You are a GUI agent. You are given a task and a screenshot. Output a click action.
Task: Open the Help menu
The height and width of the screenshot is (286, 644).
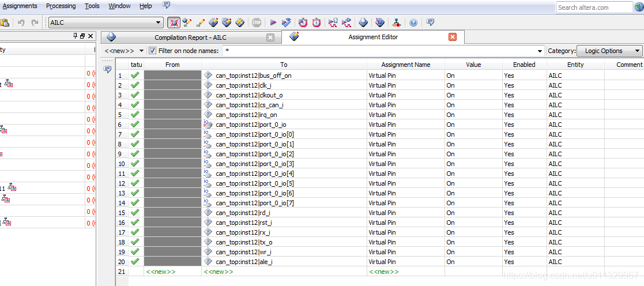click(x=145, y=6)
